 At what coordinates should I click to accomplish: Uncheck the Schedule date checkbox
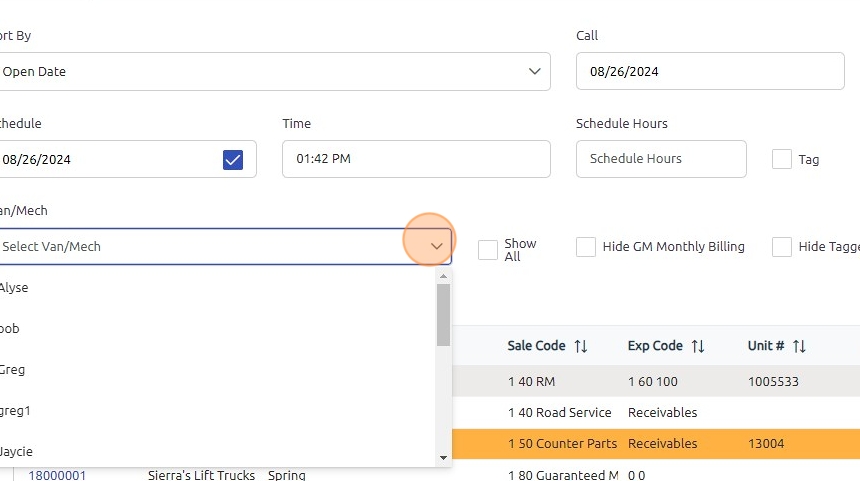(233, 159)
